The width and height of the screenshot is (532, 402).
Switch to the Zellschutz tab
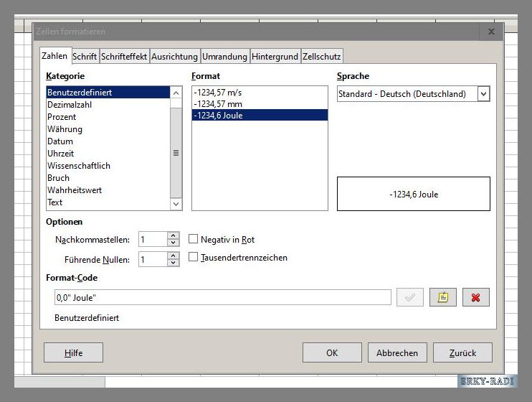(x=322, y=57)
